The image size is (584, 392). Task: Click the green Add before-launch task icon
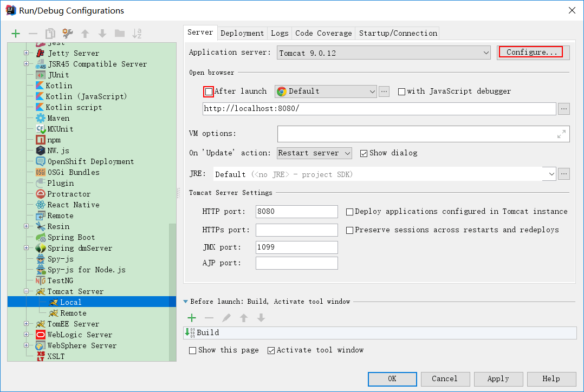pyautogui.click(x=192, y=318)
